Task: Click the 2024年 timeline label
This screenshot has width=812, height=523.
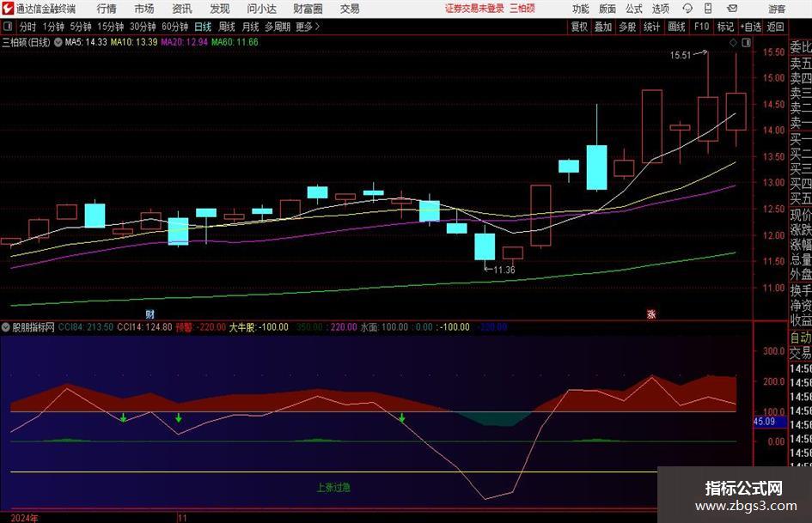Action: pyautogui.click(x=24, y=518)
